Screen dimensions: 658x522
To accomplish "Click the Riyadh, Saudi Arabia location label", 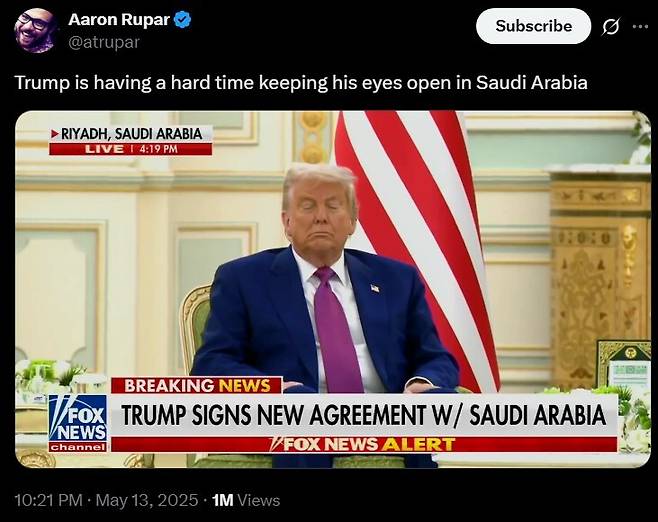I will [131, 134].
